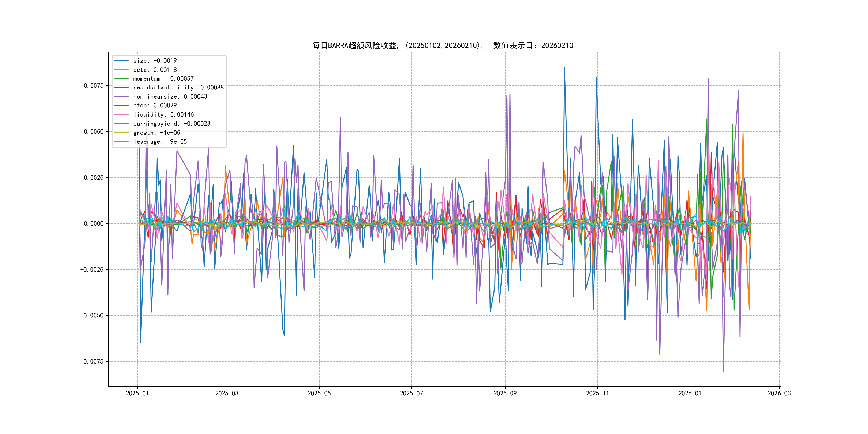Click the momentum legend label
The height and width of the screenshot is (434, 868).
[x=163, y=78]
